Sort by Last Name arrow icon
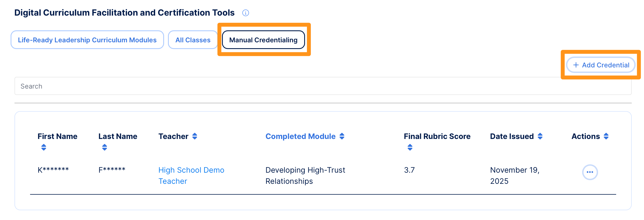The height and width of the screenshot is (220, 644). (104, 147)
